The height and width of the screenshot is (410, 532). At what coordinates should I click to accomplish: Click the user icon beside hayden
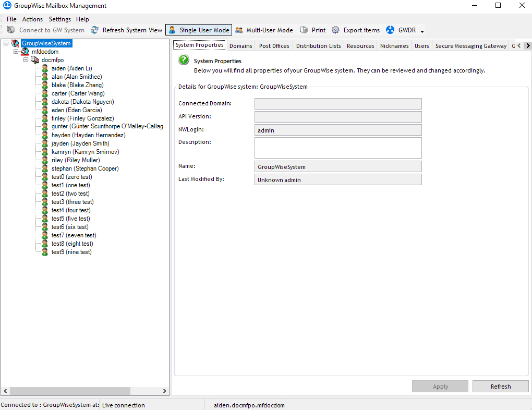[x=45, y=135]
